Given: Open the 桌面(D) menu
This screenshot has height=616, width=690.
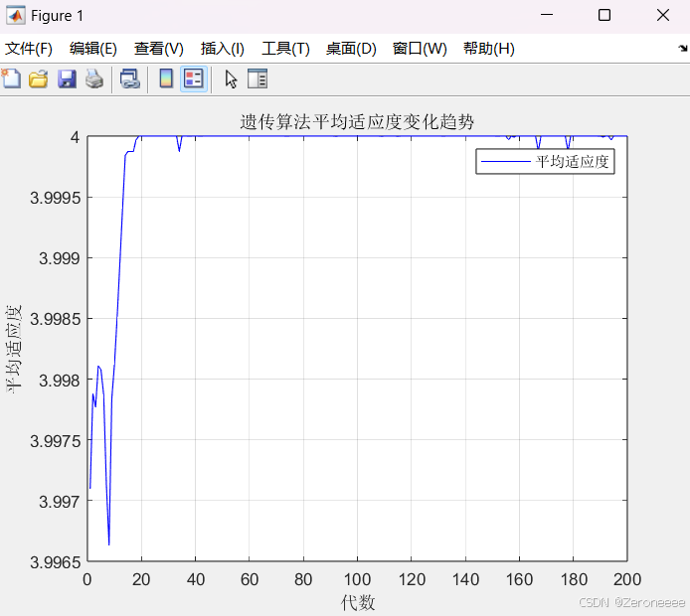Looking at the screenshot, I should (x=351, y=49).
